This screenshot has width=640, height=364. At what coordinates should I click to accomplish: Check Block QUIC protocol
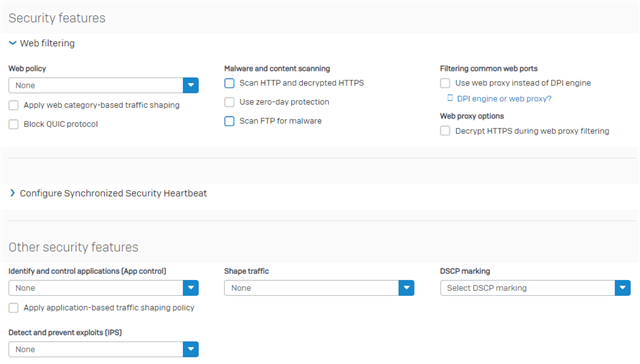coord(13,124)
